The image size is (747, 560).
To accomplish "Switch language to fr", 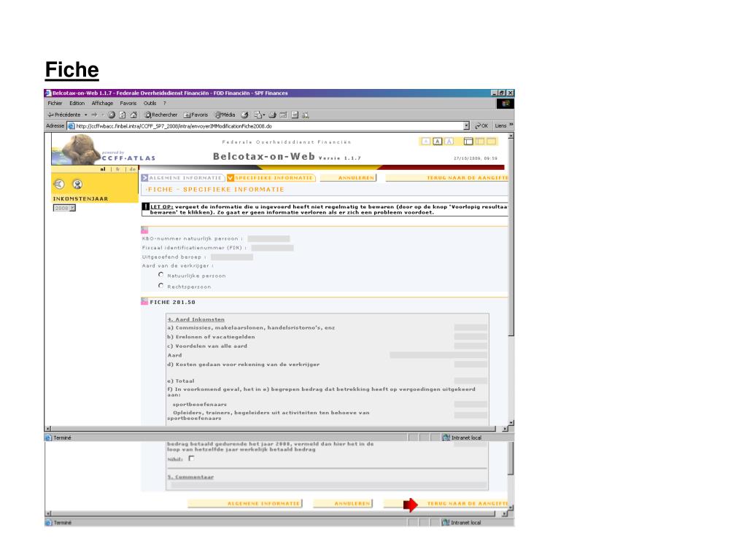I will (x=117, y=169).
